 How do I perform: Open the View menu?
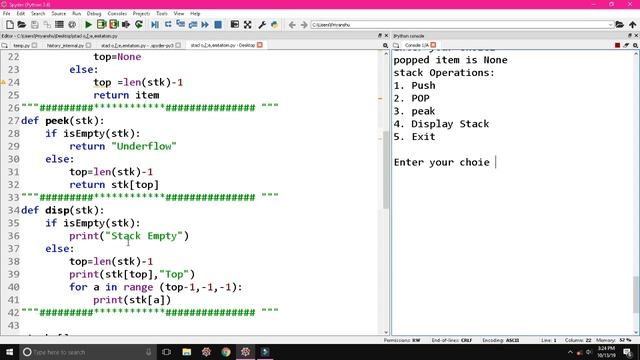point(179,13)
